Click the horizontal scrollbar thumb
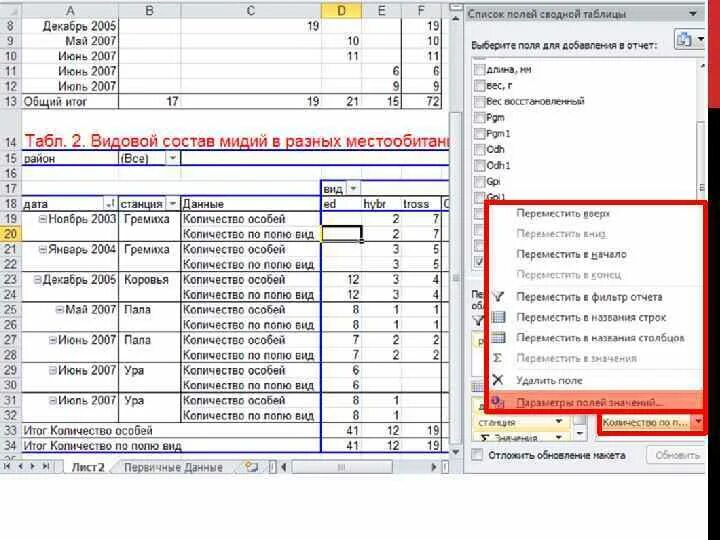The height and width of the screenshot is (540, 720). (x=342, y=467)
